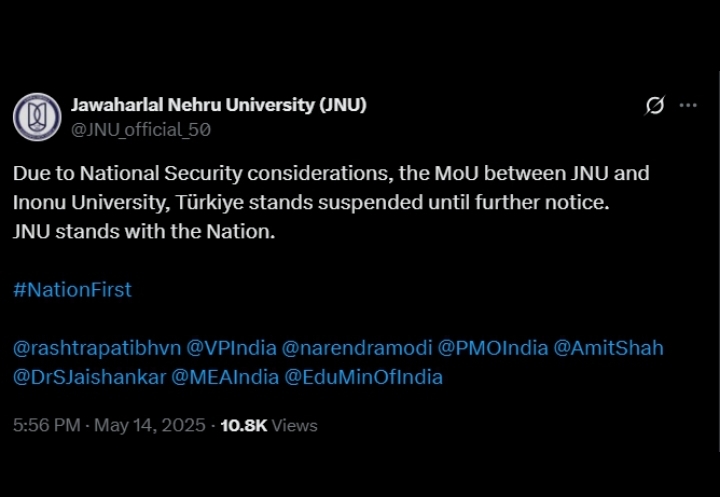Click the 5:56 PM · May 14, 2025 timestamp
The image size is (720, 497).
(x=109, y=425)
